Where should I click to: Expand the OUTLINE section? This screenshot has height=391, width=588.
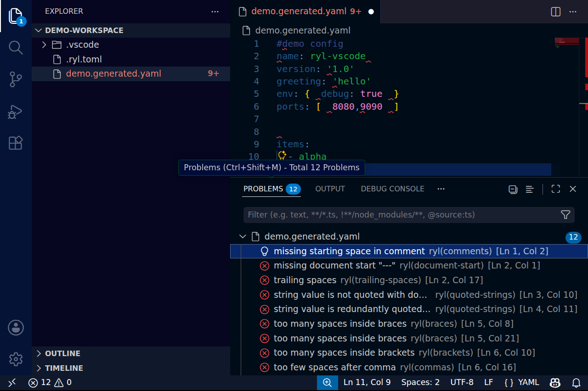[131, 353]
